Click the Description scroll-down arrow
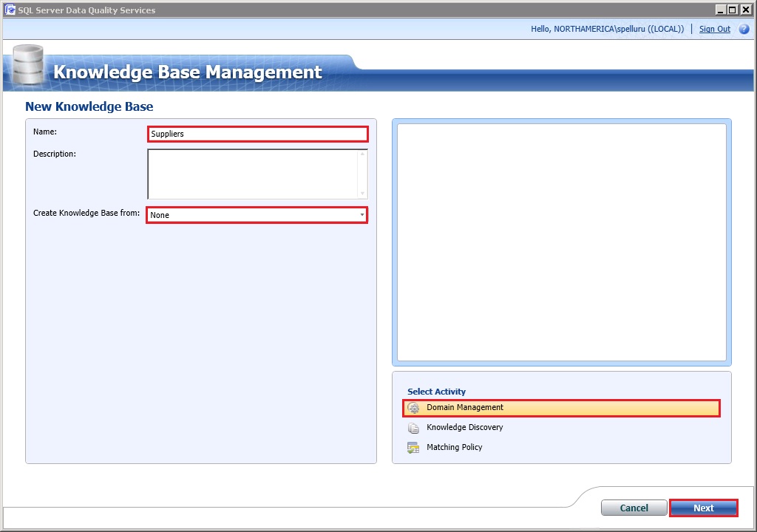The width and height of the screenshot is (757, 532). coord(363,194)
